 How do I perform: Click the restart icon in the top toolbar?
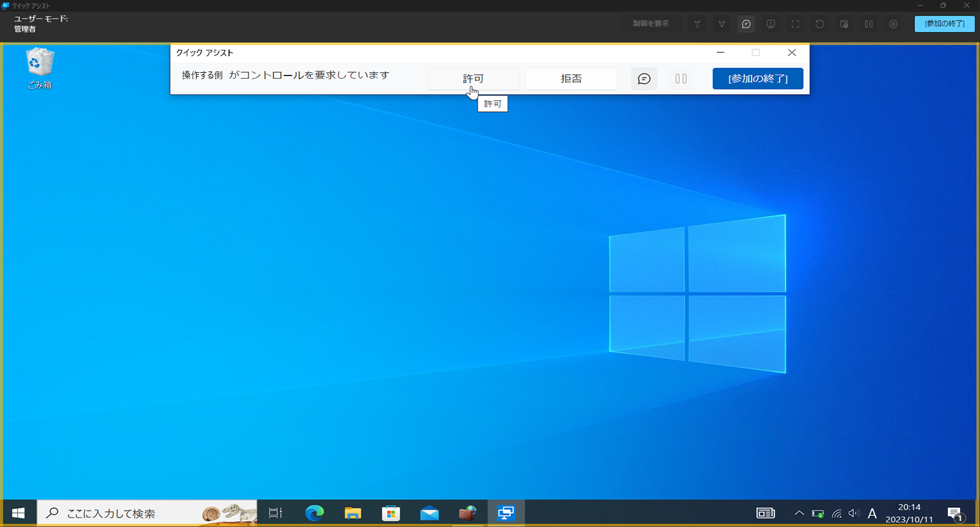click(820, 24)
